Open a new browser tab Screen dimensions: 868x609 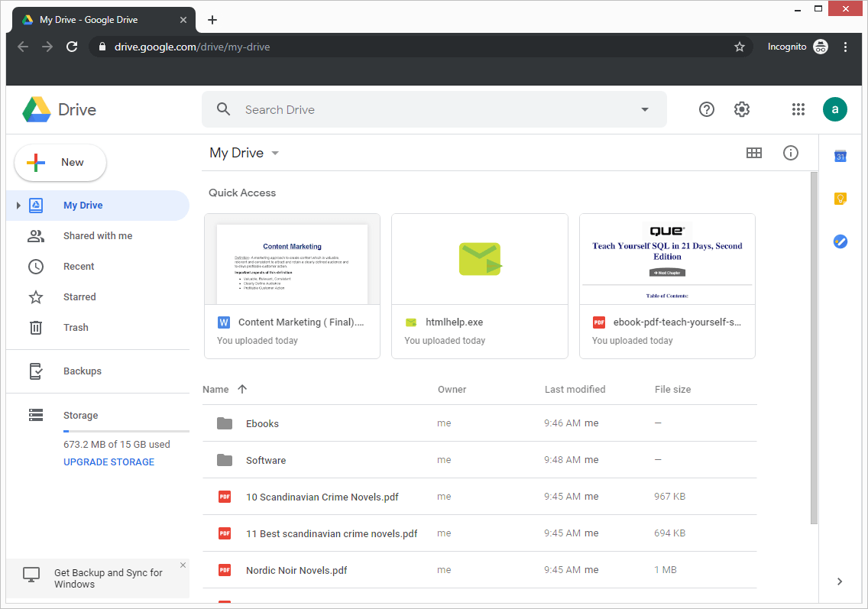[x=212, y=20]
